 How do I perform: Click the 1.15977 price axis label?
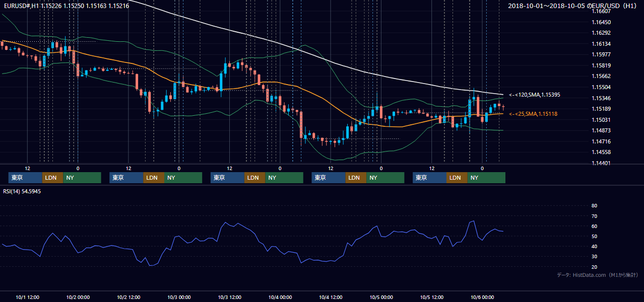(602, 54)
